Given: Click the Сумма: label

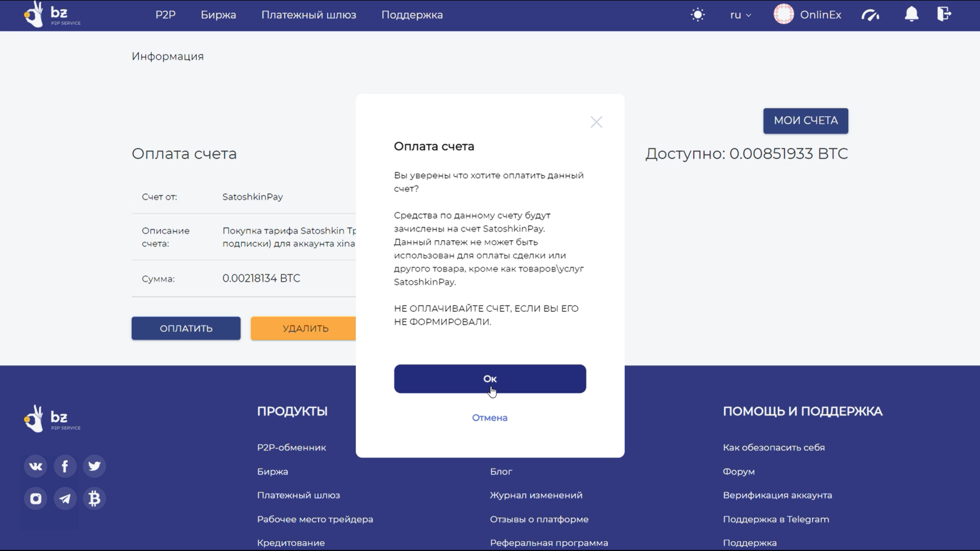Looking at the screenshot, I should 158,279.
